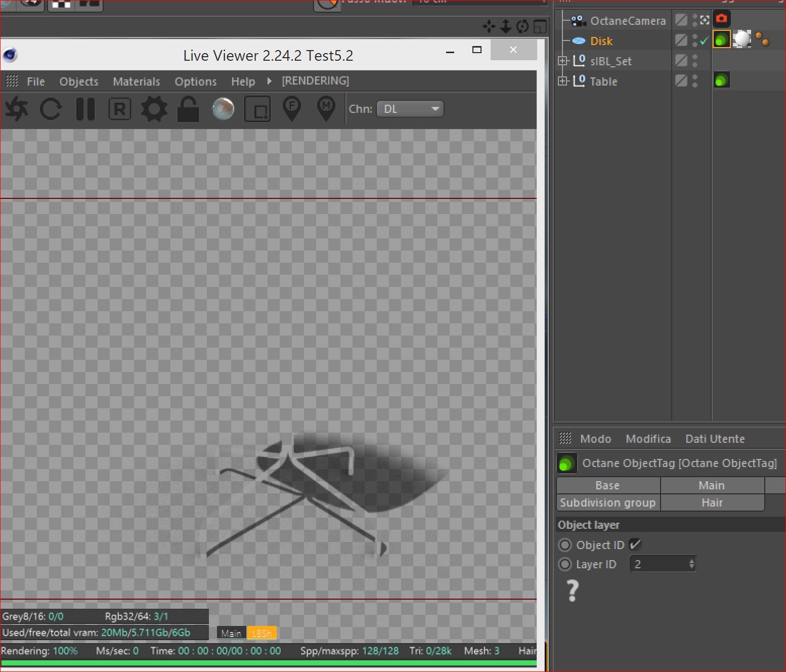Select the orange dots tag on Disk
Viewport: 786px width, 672px height.
click(x=762, y=39)
